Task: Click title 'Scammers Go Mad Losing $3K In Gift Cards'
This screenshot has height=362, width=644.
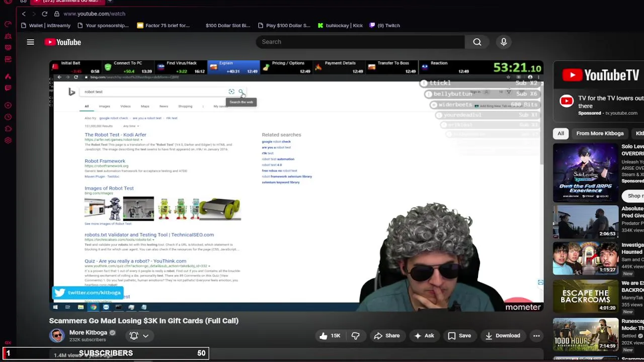Action: coord(144,321)
